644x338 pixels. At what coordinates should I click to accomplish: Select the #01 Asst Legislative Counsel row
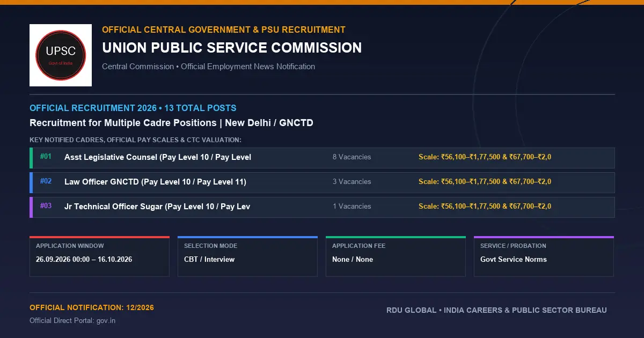[x=322, y=158]
